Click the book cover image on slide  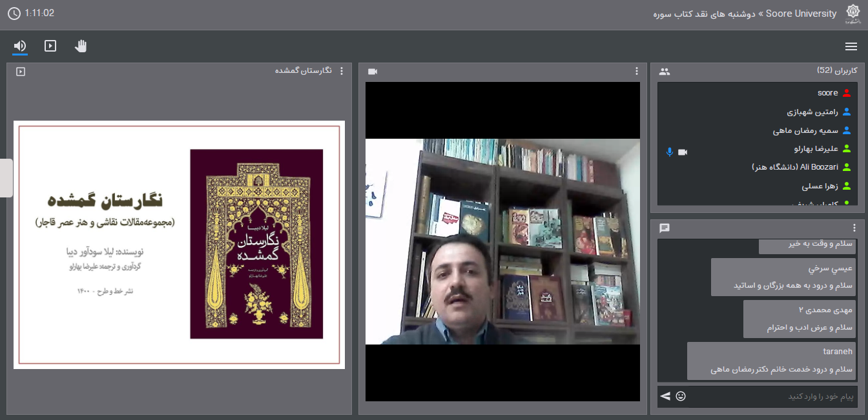coord(256,244)
